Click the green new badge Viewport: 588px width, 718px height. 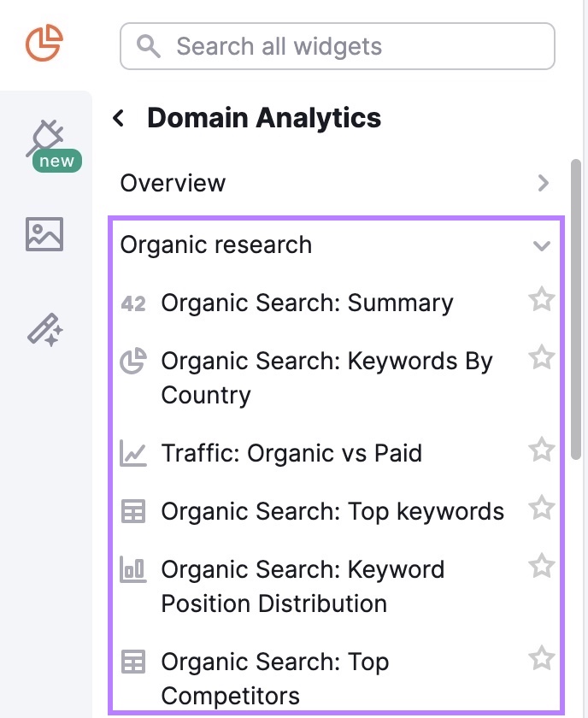pyautogui.click(x=57, y=161)
